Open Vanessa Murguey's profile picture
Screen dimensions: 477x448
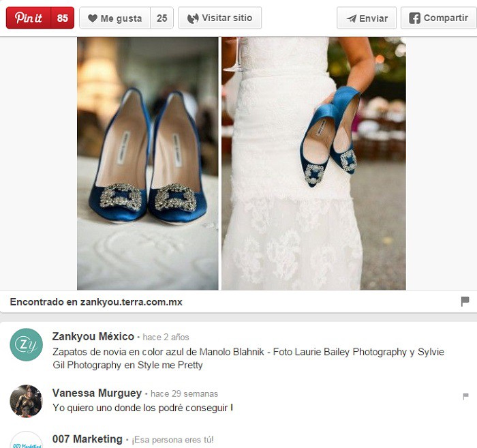[26, 401]
